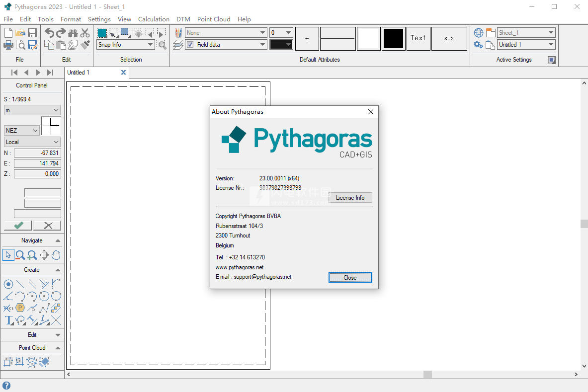Open the units 'm' dropdown

coord(32,110)
